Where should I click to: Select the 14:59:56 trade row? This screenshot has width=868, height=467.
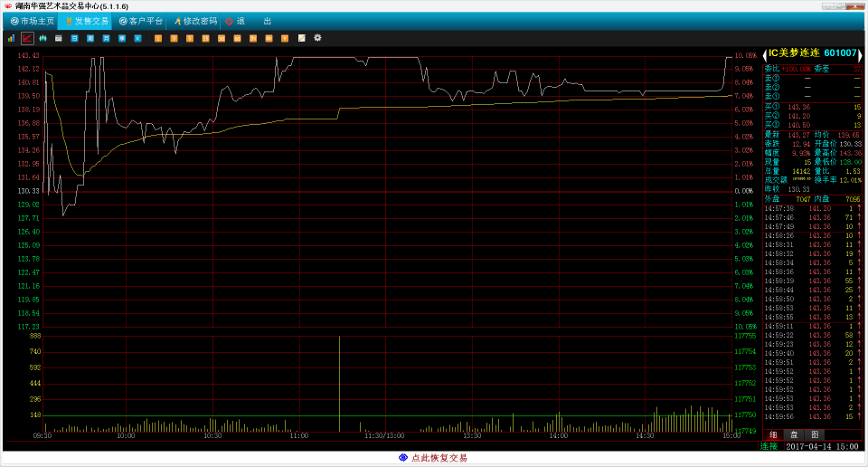(813, 416)
